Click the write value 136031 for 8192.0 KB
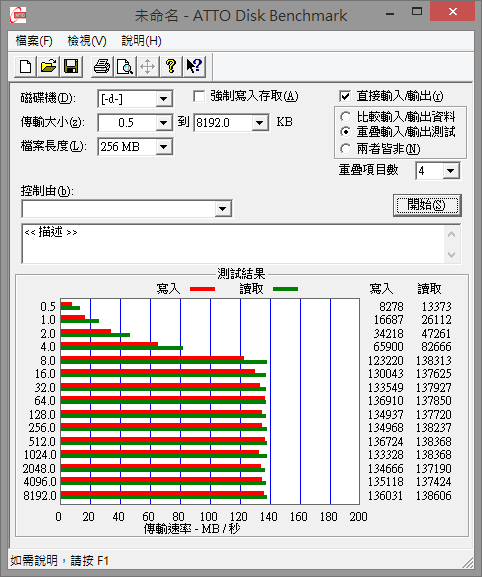The height and width of the screenshot is (577, 482). pyautogui.click(x=386, y=496)
